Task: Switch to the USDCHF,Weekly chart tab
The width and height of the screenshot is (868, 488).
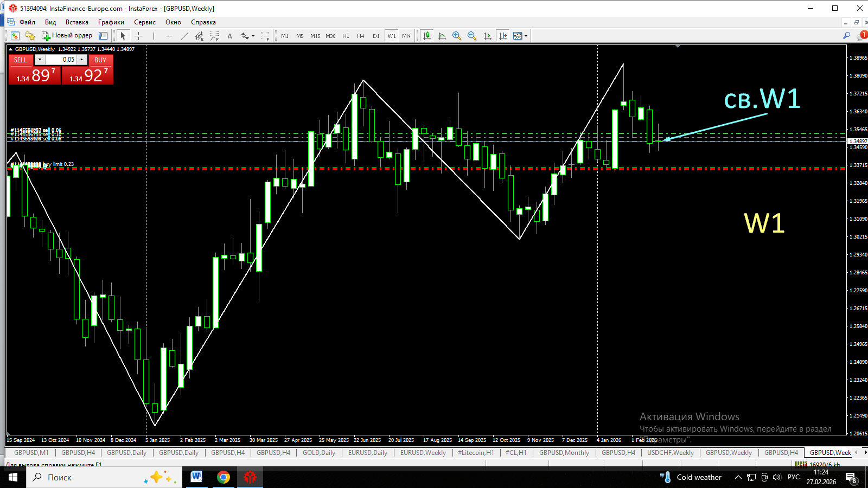Action: pyautogui.click(x=671, y=453)
